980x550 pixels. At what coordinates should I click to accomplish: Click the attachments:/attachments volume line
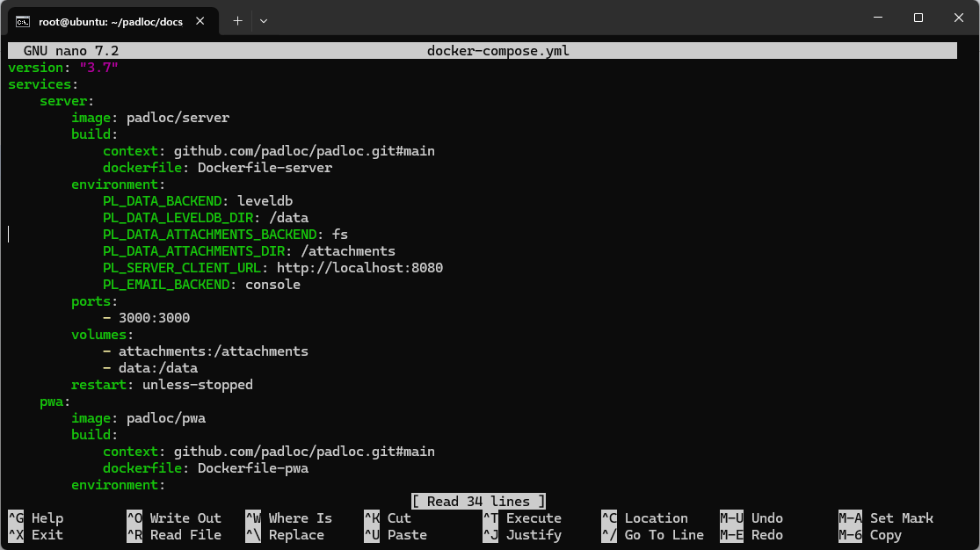(x=214, y=351)
